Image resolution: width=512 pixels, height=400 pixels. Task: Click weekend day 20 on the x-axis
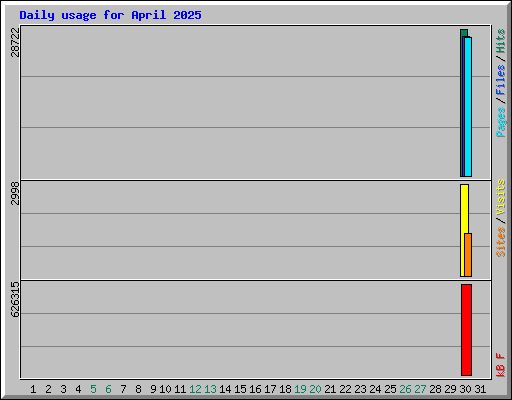pyautogui.click(x=315, y=389)
